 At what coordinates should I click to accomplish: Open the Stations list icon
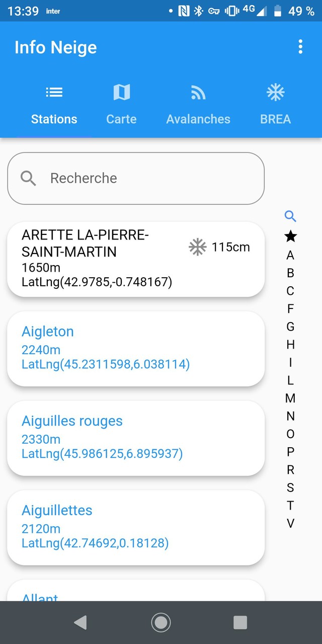click(54, 92)
